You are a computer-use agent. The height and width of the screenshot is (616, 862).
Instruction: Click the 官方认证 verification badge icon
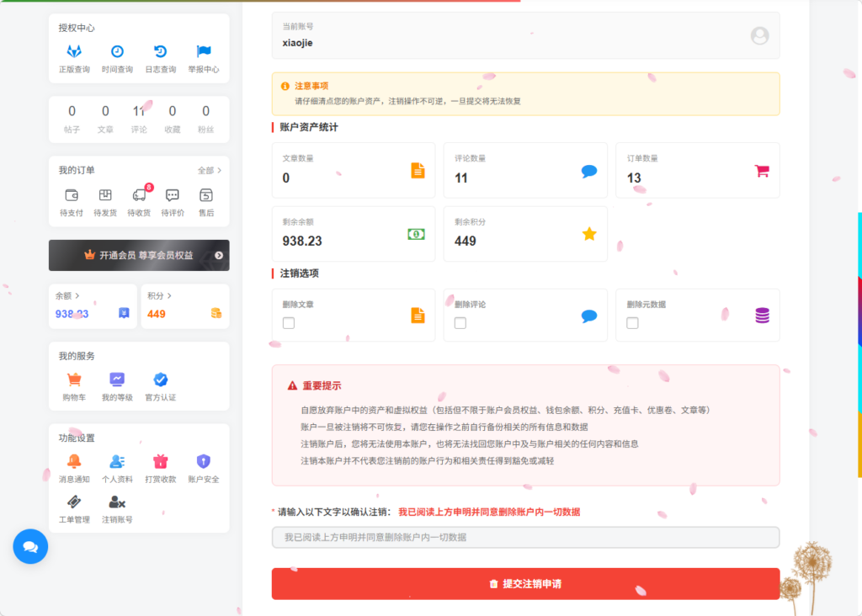pyautogui.click(x=162, y=380)
